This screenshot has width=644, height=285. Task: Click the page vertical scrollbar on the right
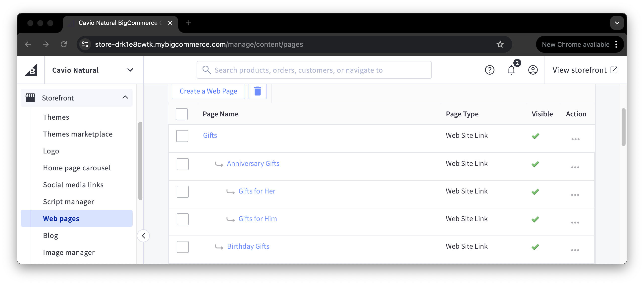coord(623,127)
